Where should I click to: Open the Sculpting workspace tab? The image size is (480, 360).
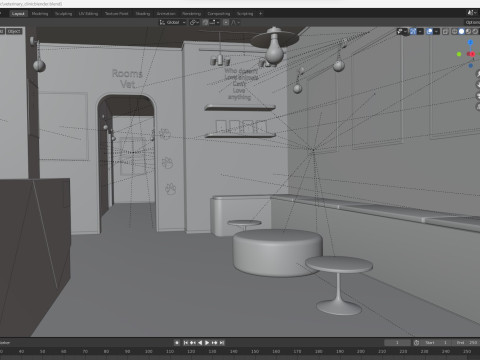coord(63,14)
